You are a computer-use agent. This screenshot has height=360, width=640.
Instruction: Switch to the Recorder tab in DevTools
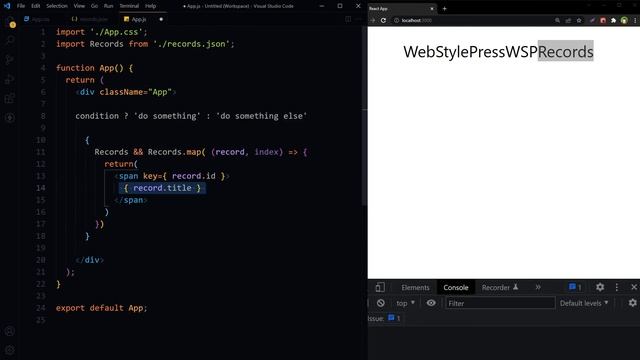coord(500,288)
